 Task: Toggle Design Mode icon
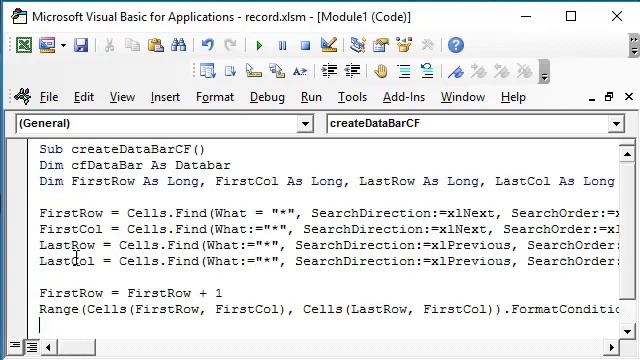(329, 45)
